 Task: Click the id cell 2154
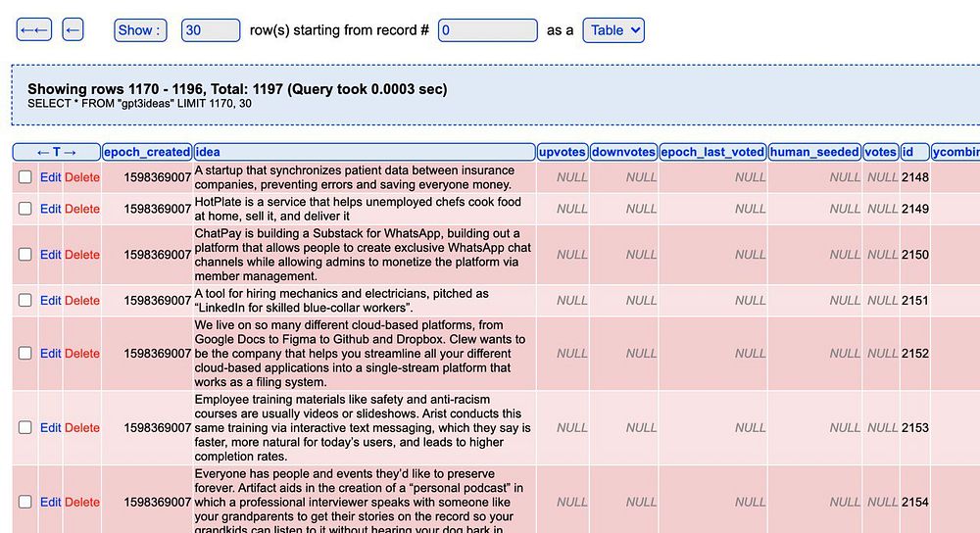(x=915, y=502)
